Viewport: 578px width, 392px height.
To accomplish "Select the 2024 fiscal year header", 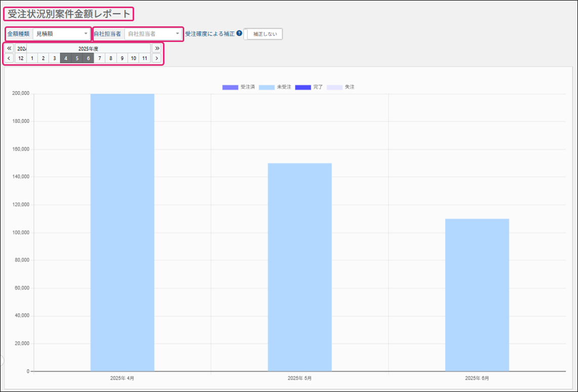I will (x=21, y=49).
